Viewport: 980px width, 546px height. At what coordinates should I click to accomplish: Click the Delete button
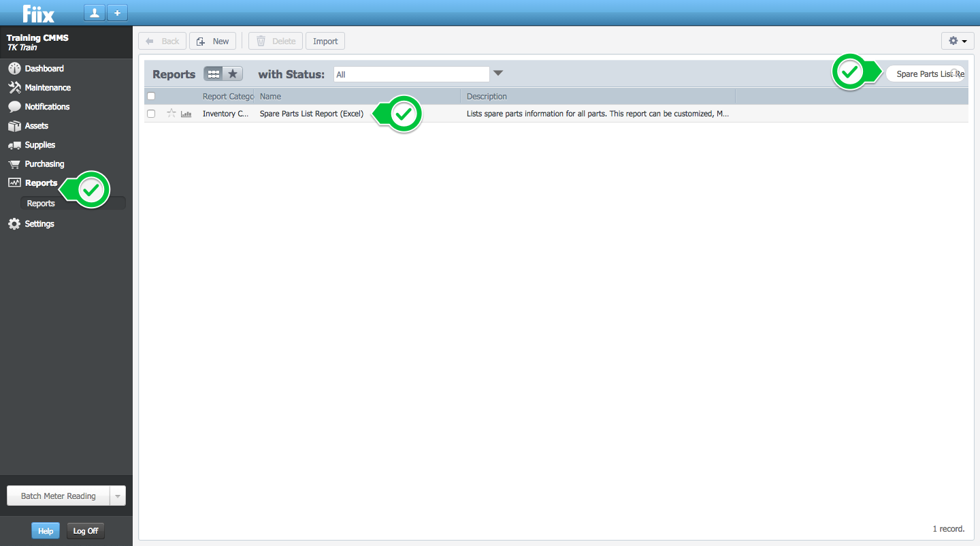276,41
